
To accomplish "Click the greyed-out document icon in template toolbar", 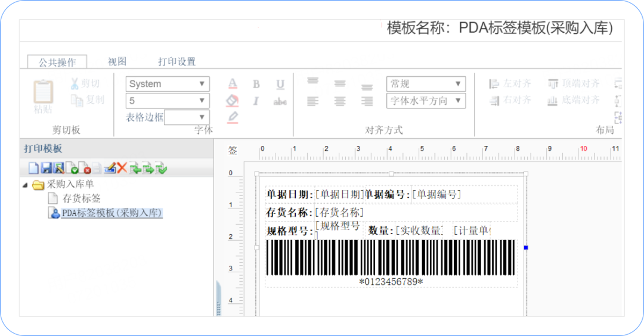I will (97, 168).
